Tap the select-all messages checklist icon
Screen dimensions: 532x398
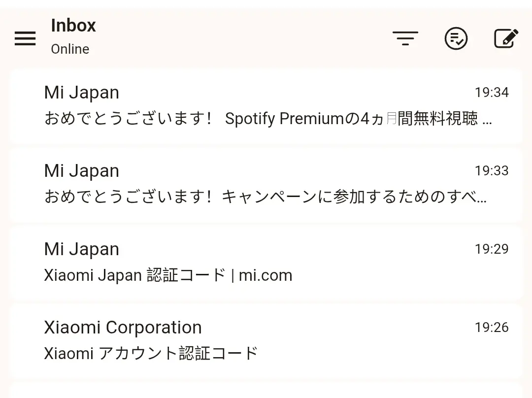point(456,38)
